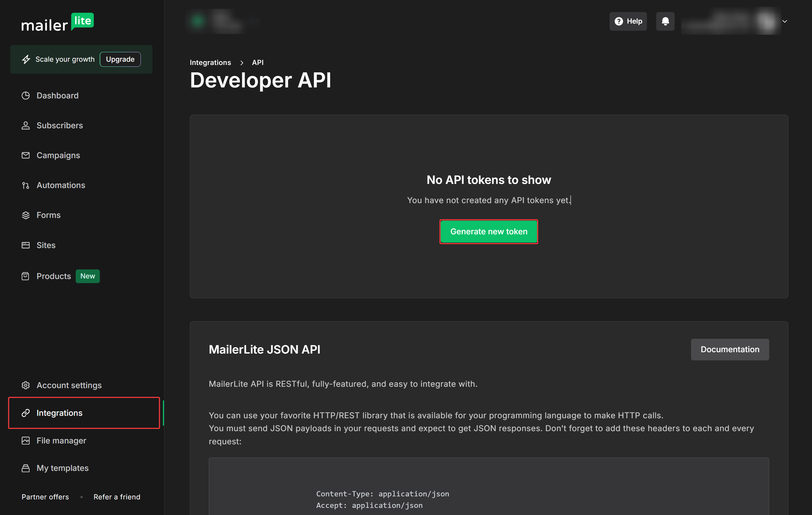Open the Forms section
Screen dimensions: 812x515
point(49,215)
